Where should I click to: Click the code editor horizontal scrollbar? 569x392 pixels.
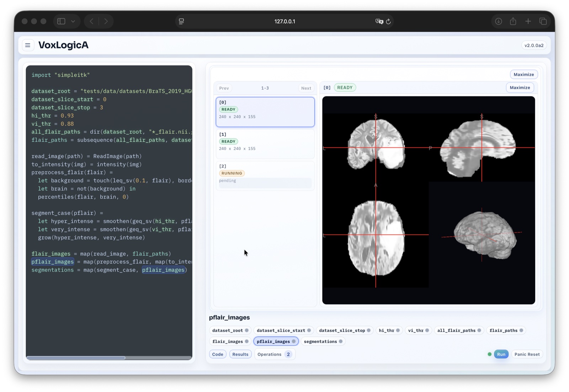(76, 358)
